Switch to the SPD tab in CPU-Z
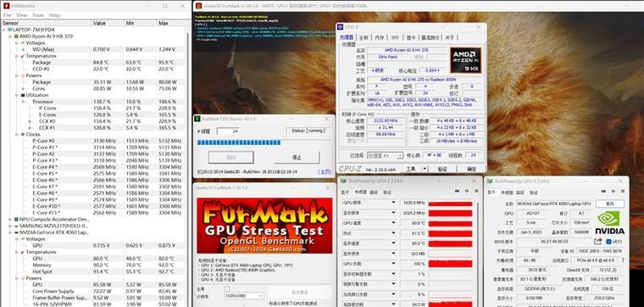The width and height of the screenshot is (644, 307). tap(395, 37)
